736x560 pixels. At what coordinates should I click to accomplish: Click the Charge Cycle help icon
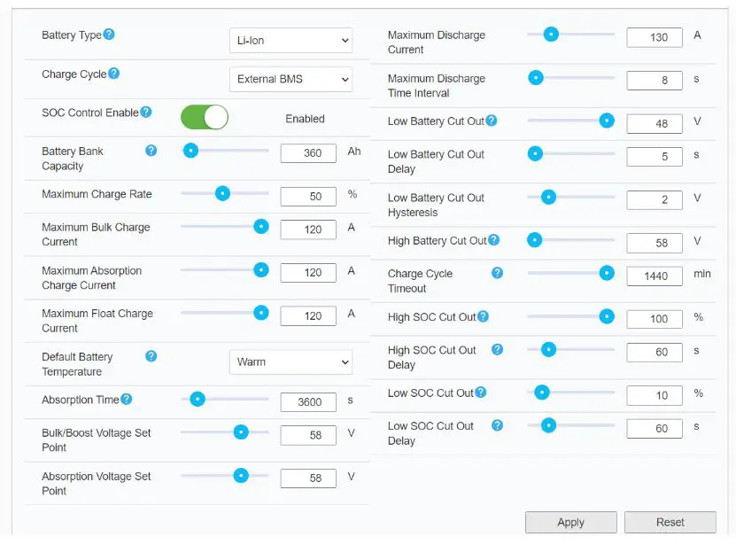pos(113,74)
